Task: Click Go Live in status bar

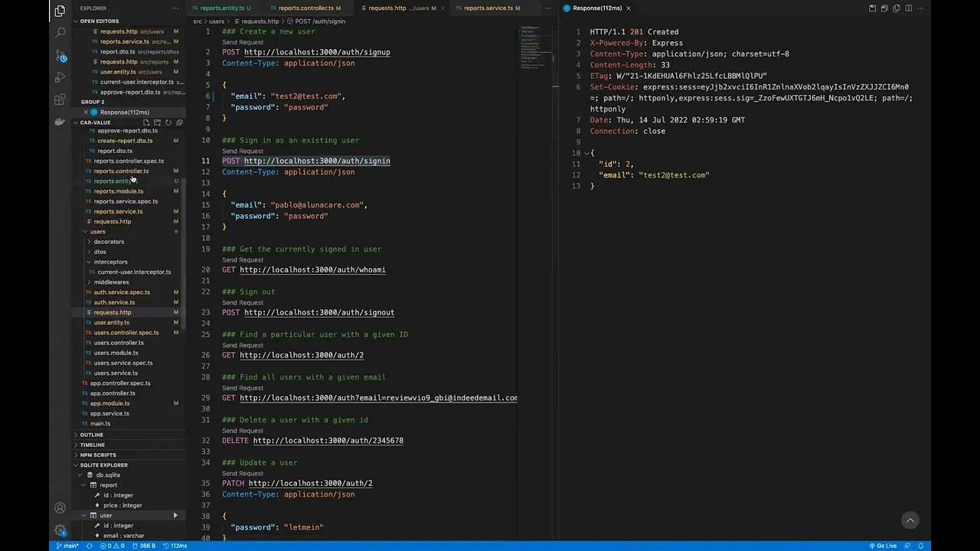Action: 883,546
